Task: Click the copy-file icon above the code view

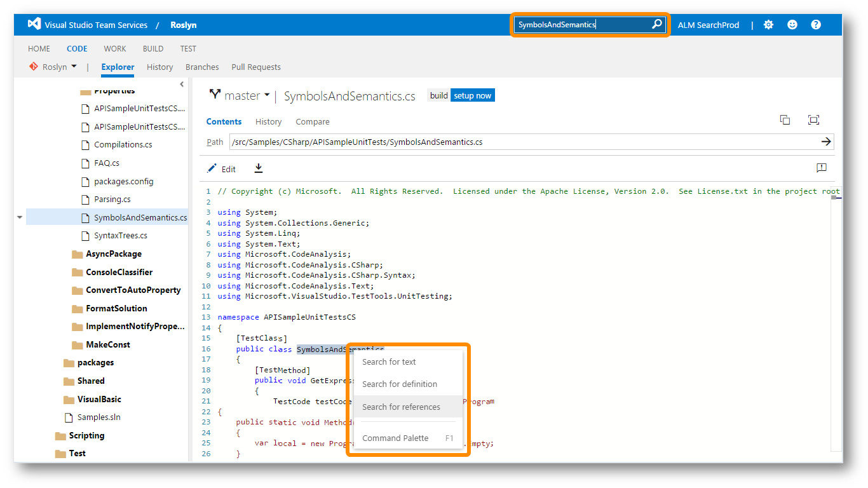Action: pyautogui.click(x=785, y=119)
